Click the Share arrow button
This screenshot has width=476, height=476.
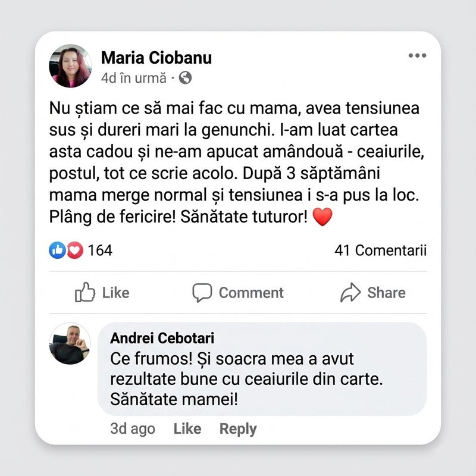(x=373, y=293)
